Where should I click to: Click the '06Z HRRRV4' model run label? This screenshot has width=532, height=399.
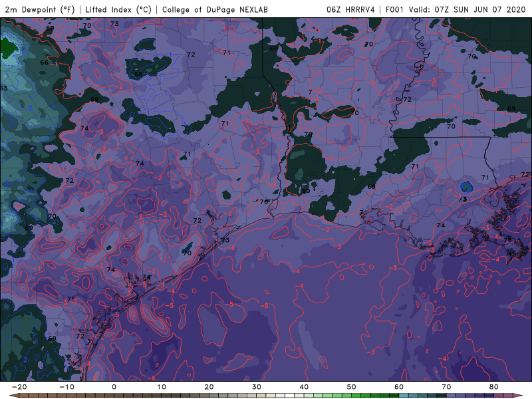click(350, 9)
